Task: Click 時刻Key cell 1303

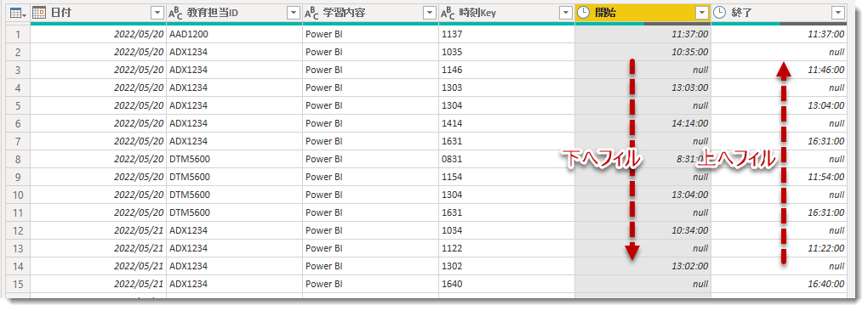Action: click(506, 88)
